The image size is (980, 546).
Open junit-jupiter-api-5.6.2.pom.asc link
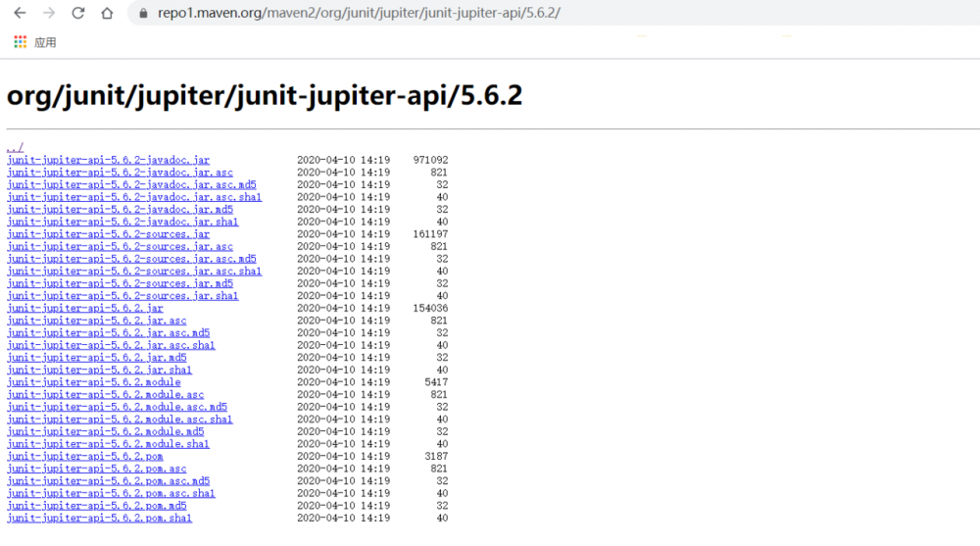pos(96,470)
